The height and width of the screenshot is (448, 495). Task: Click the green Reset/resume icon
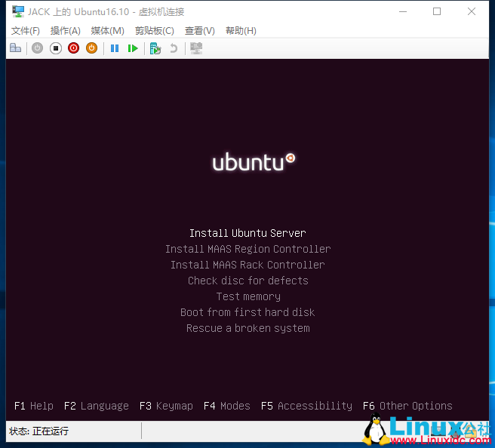(x=133, y=48)
